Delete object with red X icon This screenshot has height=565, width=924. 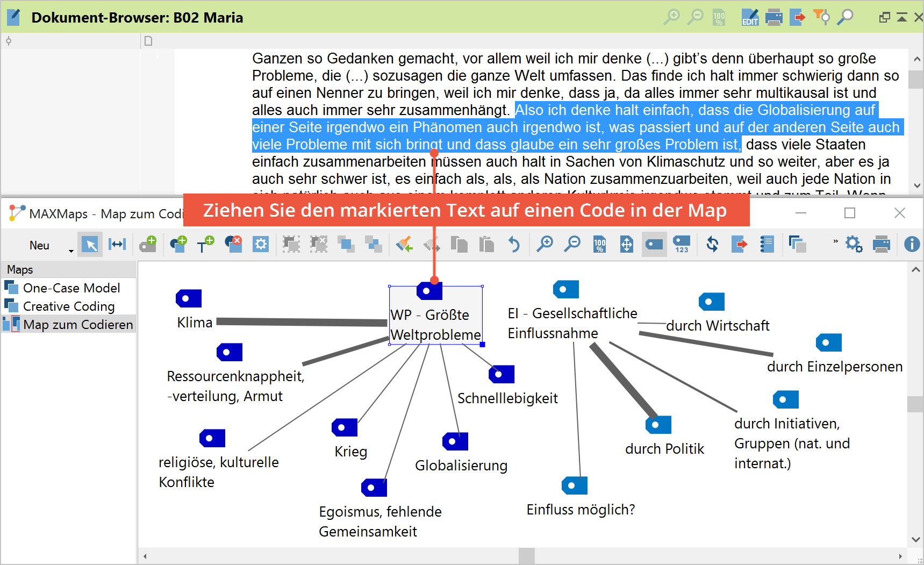[233, 245]
